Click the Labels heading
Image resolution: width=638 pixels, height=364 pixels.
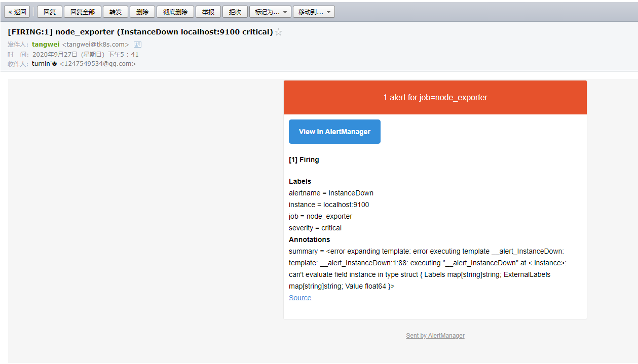(300, 181)
